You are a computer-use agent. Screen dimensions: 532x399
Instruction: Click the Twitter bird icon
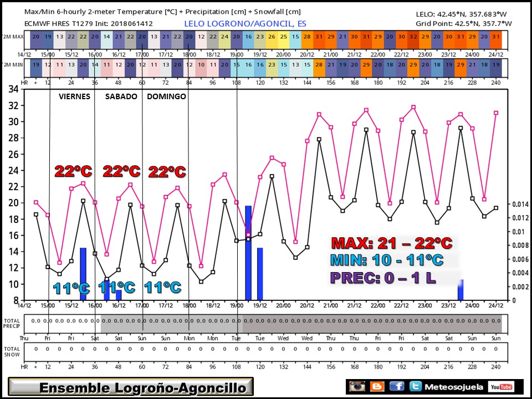click(x=415, y=386)
